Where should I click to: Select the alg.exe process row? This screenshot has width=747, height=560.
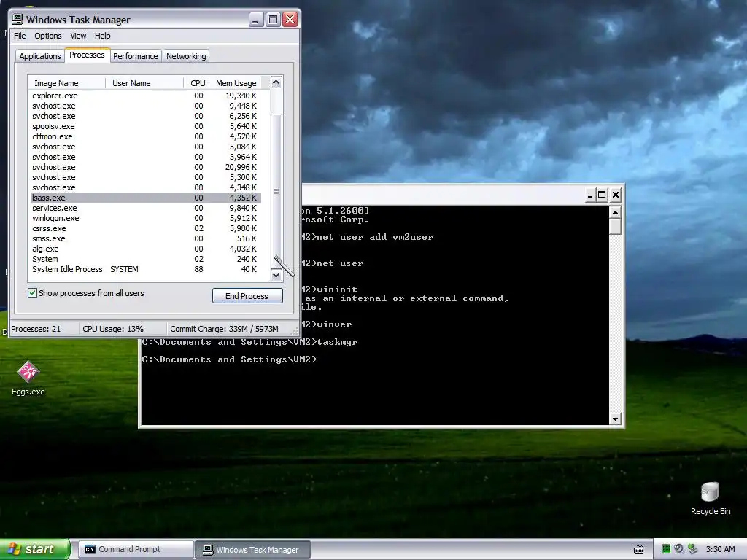coord(146,249)
